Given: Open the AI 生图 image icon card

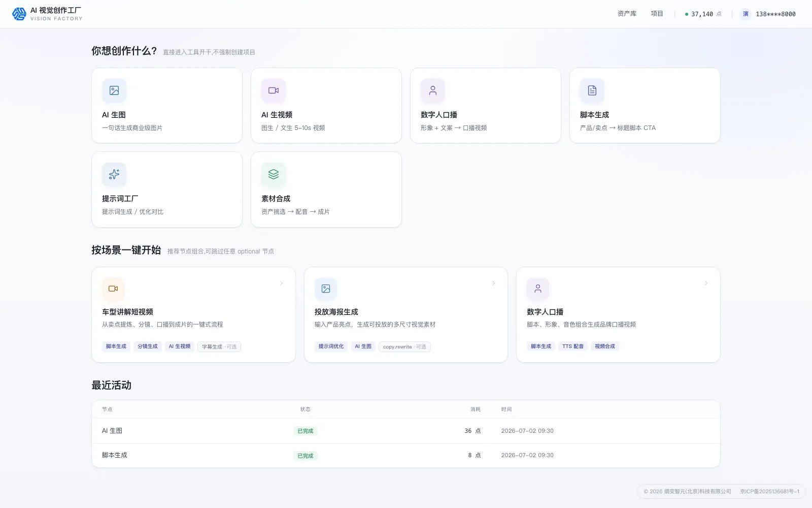Looking at the screenshot, I should (114, 90).
